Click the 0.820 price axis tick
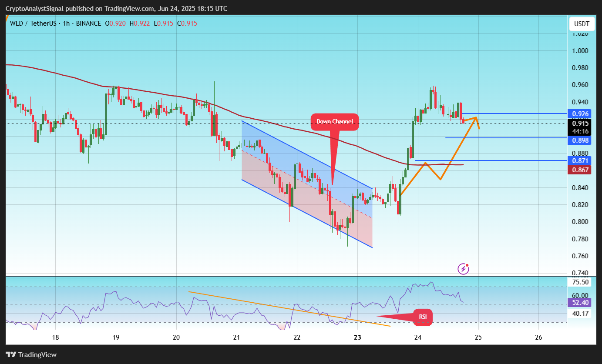 coord(581,204)
